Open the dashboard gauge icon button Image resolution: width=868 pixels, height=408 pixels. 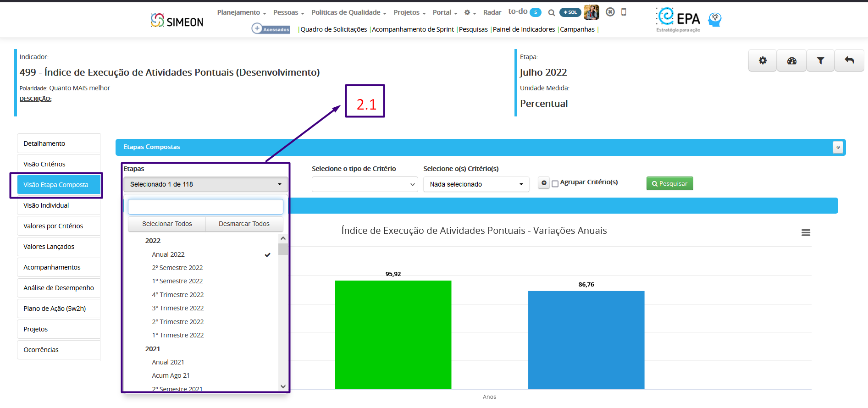tap(791, 61)
